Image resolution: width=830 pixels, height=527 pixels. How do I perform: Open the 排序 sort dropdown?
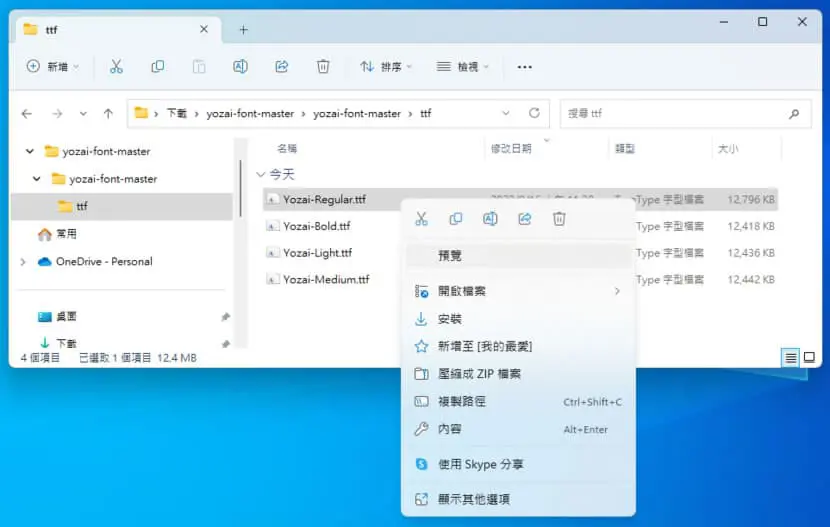386,67
